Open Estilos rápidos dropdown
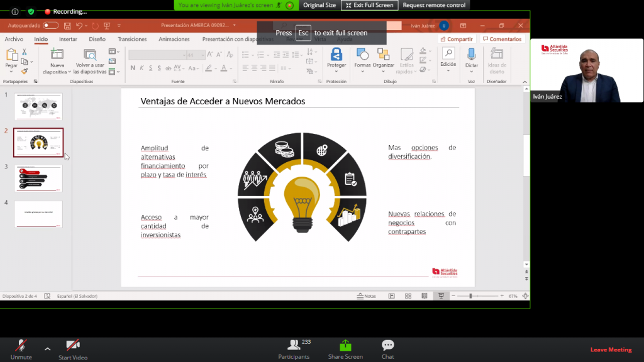 (x=406, y=61)
